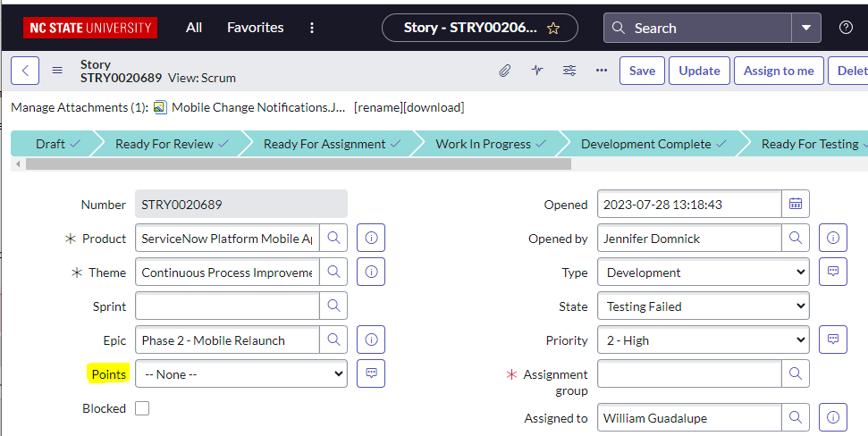This screenshot has height=436, width=868.
Task: Open the form context menu hamburger
Action: coord(57,71)
